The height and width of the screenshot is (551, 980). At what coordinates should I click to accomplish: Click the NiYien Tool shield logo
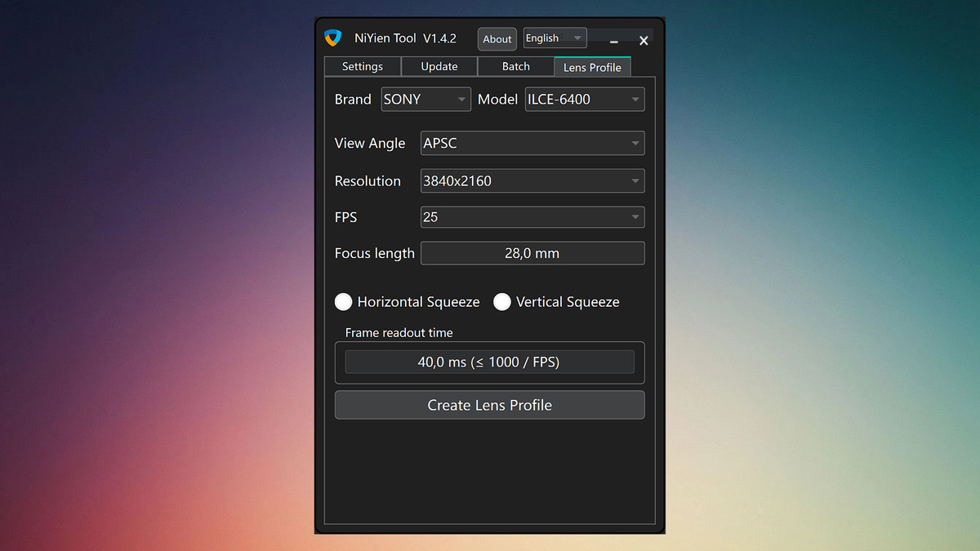tap(333, 38)
